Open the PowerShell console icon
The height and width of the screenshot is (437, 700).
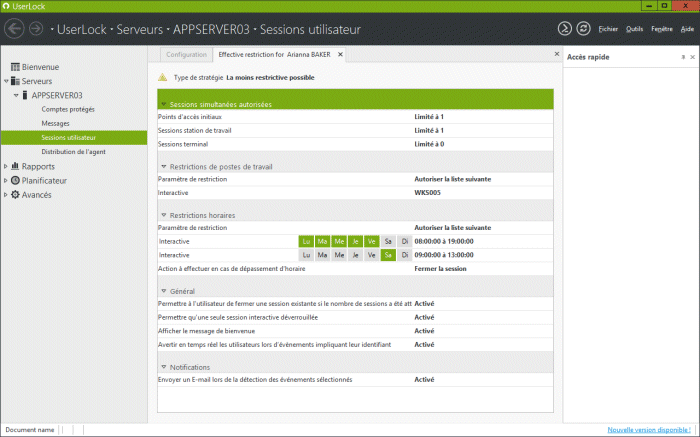[x=565, y=29]
